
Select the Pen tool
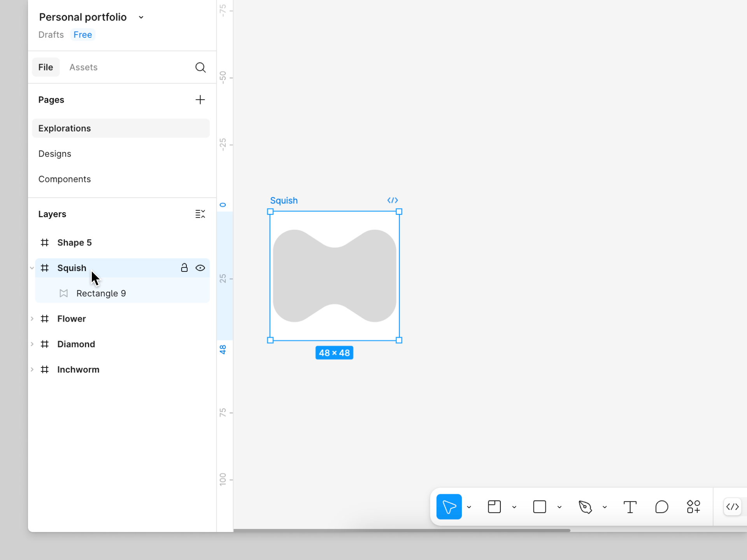click(x=585, y=507)
